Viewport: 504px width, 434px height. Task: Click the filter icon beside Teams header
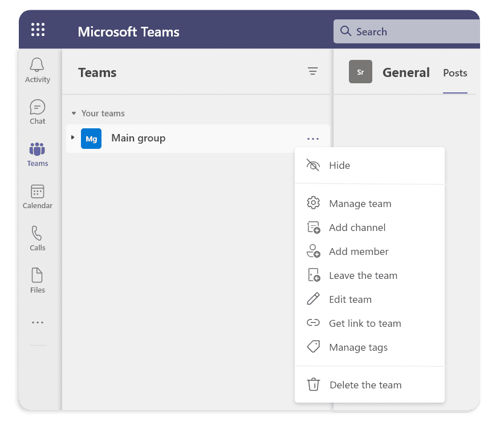[312, 71]
